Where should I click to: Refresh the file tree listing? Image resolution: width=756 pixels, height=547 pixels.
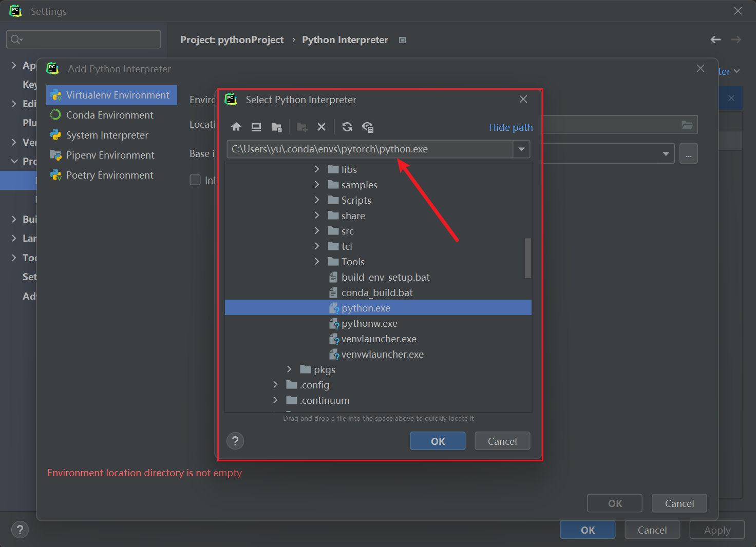(x=347, y=127)
